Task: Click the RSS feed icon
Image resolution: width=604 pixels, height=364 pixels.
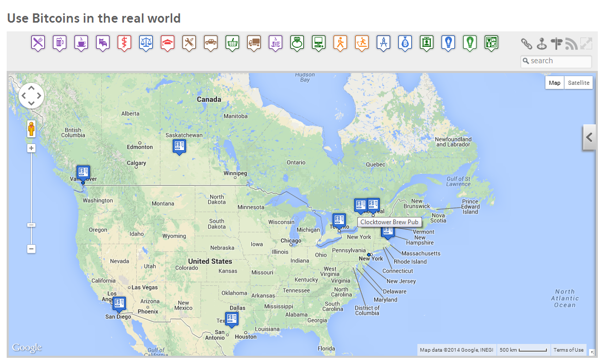Action: 572,44
